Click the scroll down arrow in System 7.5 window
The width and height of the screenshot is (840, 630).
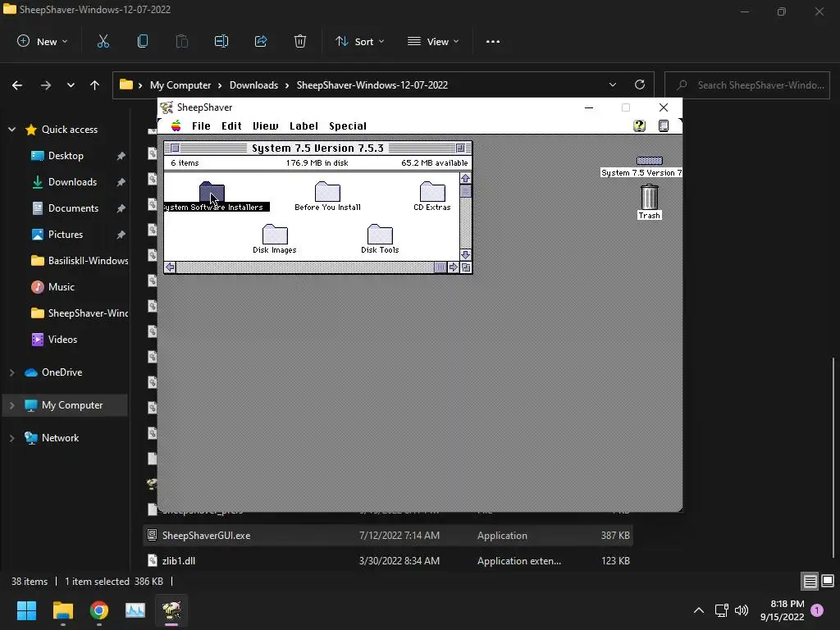point(466,255)
